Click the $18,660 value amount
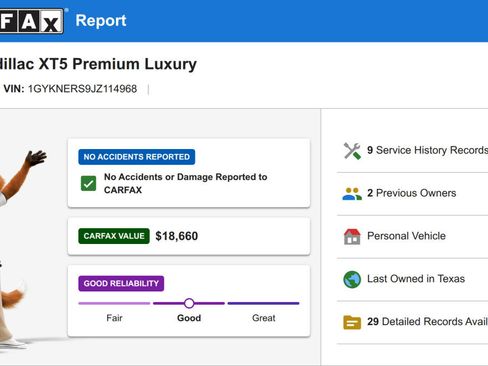 177,236
